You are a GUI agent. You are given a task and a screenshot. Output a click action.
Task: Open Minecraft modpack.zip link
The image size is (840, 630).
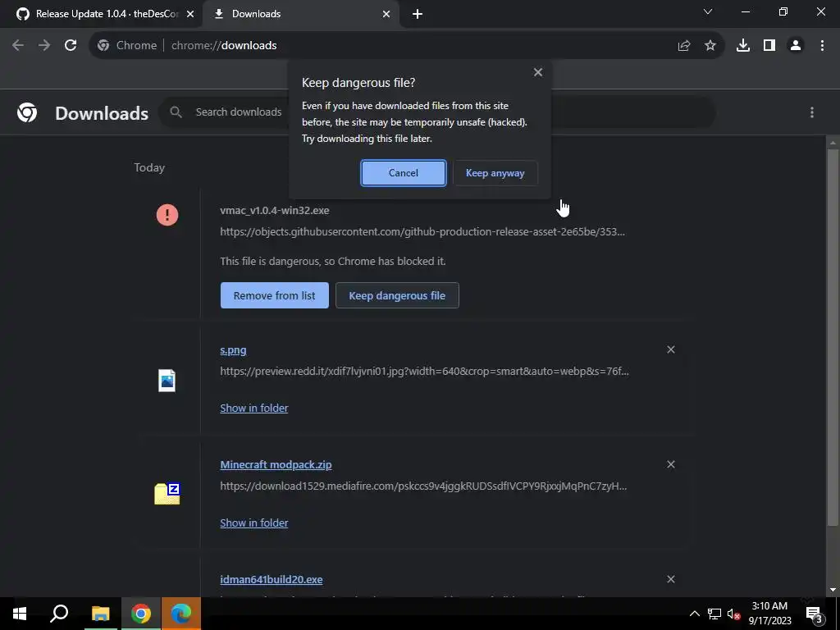point(276,464)
